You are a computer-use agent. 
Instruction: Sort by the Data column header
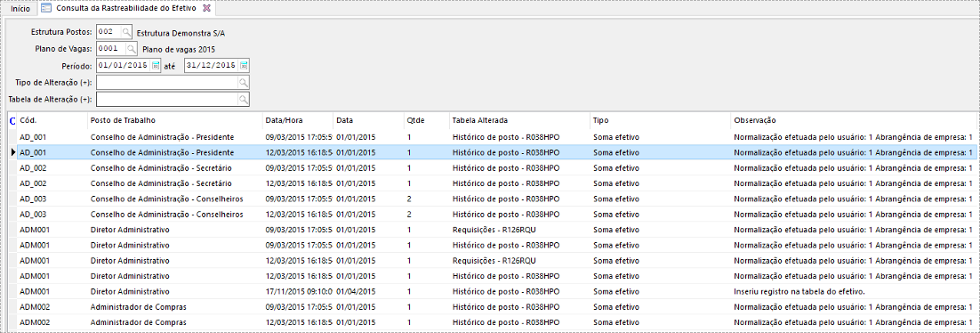pyautogui.click(x=368, y=120)
